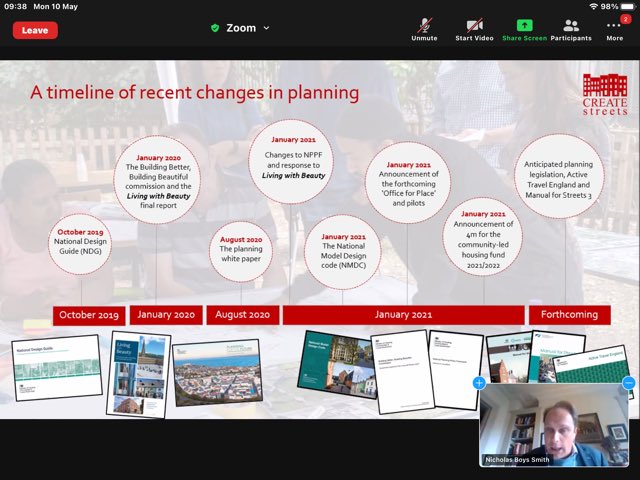Click the planning white paper coastal cover

[x=218, y=372]
